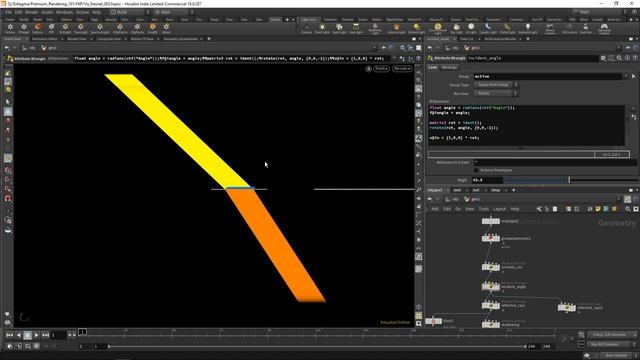The height and width of the screenshot is (360, 640).
Task: Select the viewport select arrow tool
Action: (x=8, y=102)
